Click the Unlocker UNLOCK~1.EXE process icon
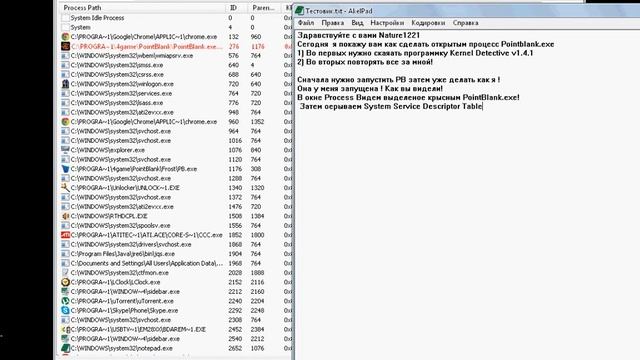The width and height of the screenshot is (640, 360). 65,188
